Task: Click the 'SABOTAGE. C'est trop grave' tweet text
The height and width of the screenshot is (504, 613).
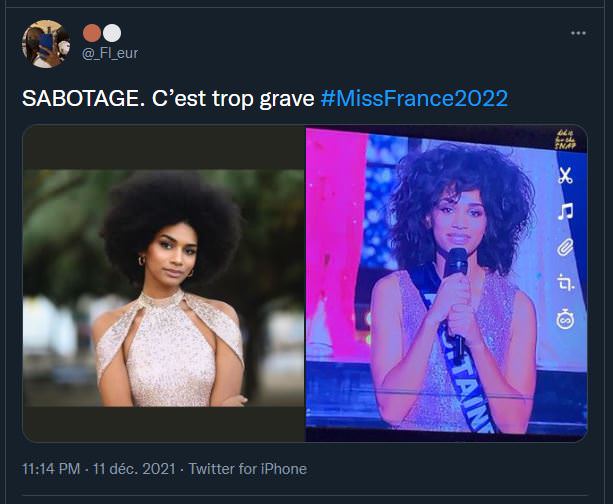Action: point(168,98)
